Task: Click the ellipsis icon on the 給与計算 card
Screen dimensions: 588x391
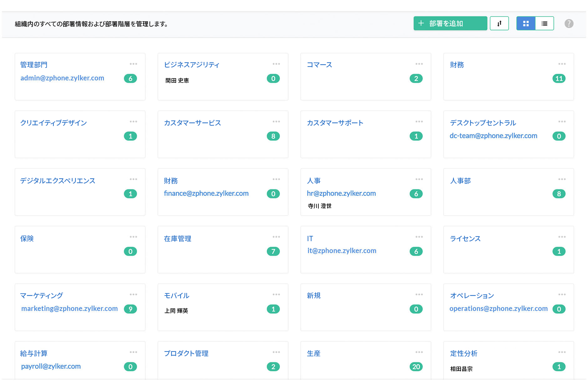Action: 134,352
